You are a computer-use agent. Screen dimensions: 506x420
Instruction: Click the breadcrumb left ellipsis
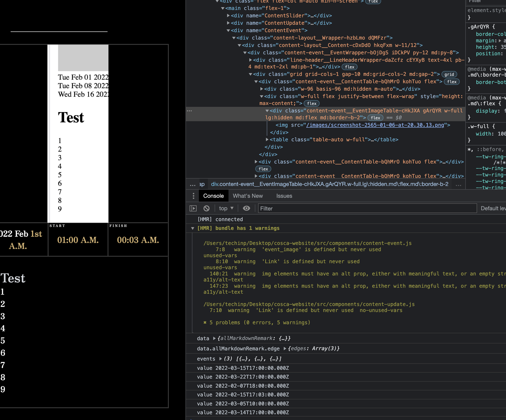tap(192, 184)
